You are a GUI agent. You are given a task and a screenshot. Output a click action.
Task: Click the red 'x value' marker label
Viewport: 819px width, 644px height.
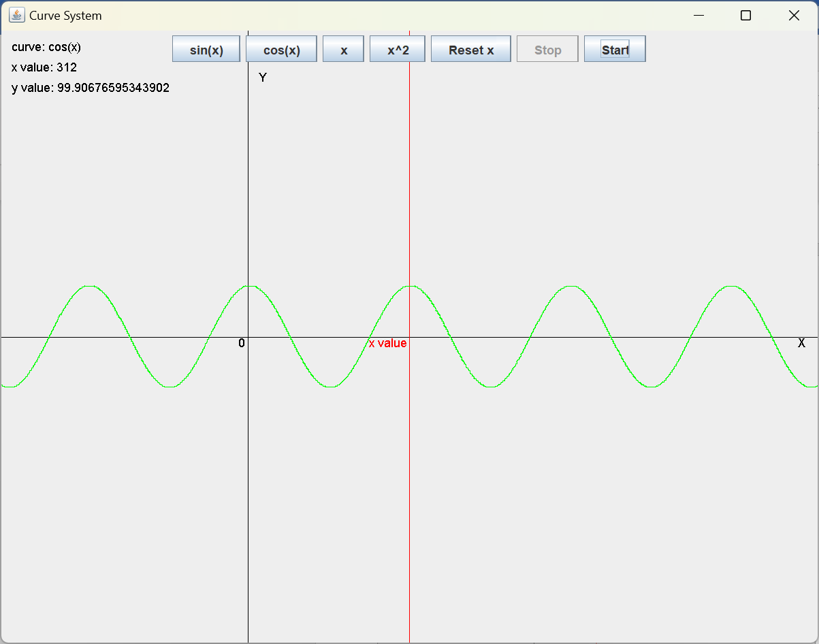pos(387,343)
